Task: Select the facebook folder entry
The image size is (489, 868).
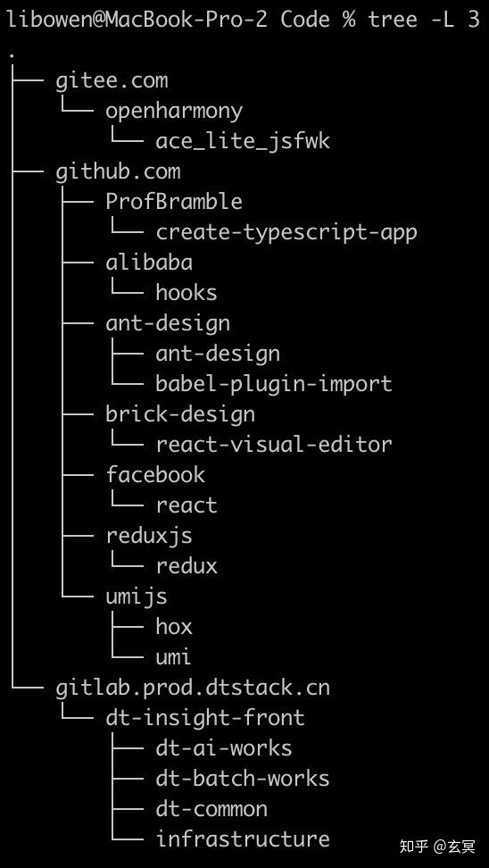Action: click(155, 475)
